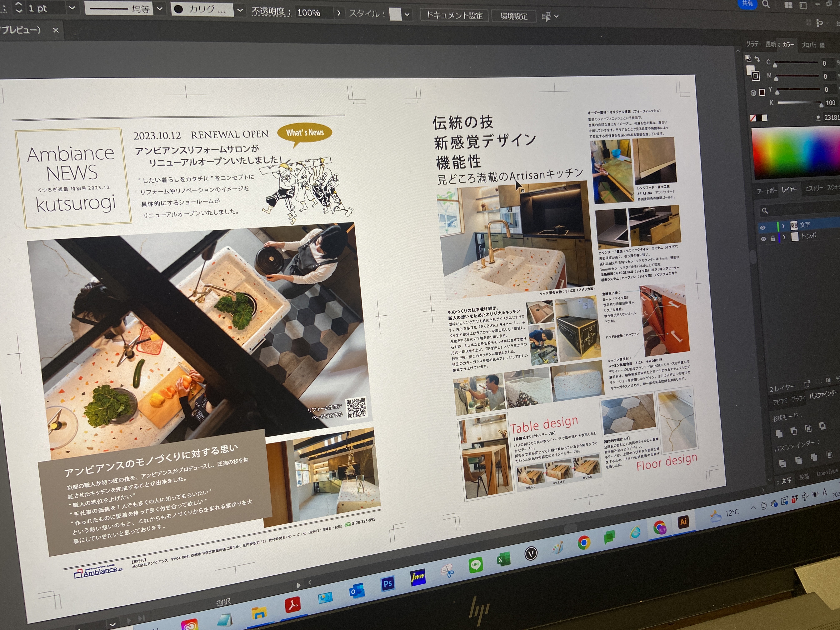Viewport: 840px width, 630px height.
Task: Click the hex color value field
Action: pos(832,117)
